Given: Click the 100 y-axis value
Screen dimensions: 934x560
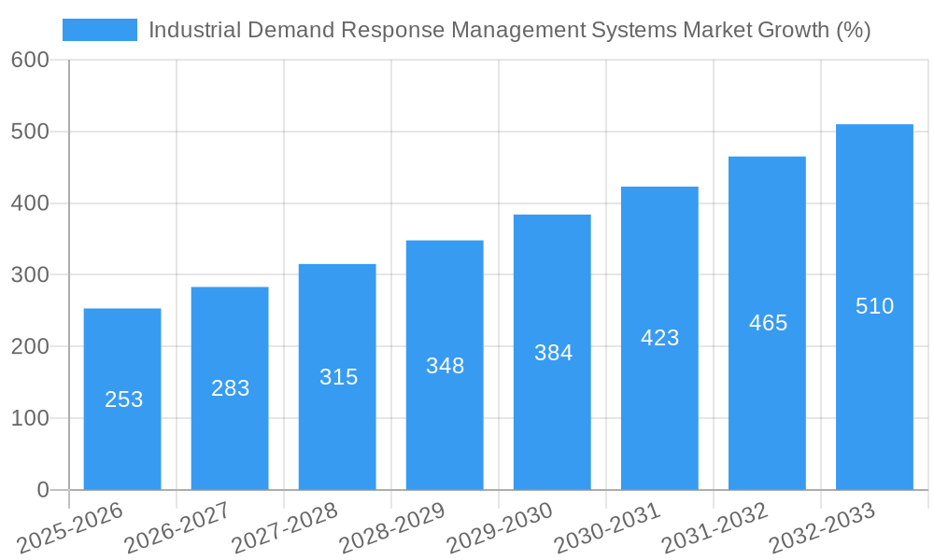Looking at the screenshot, I should [x=31, y=418].
